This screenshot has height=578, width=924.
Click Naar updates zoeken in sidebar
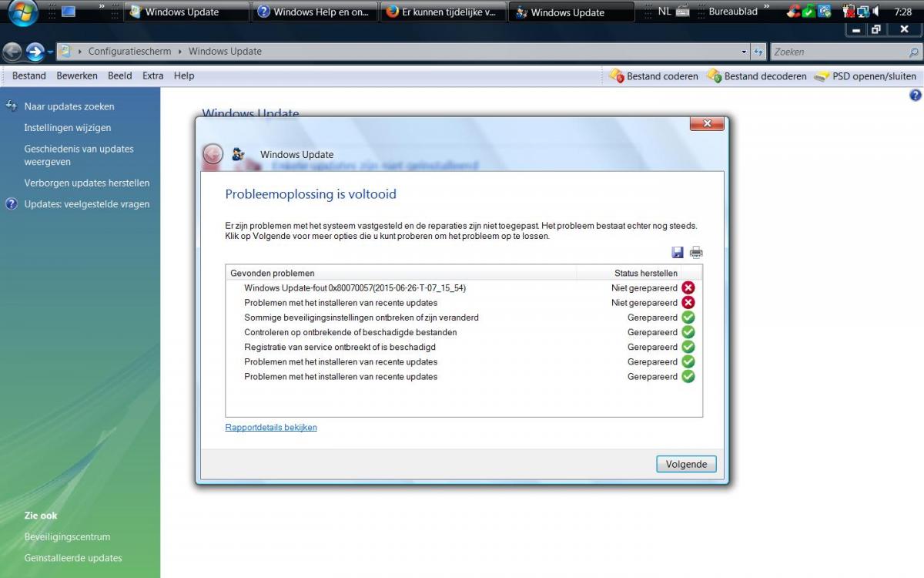click(x=69, y=106)
